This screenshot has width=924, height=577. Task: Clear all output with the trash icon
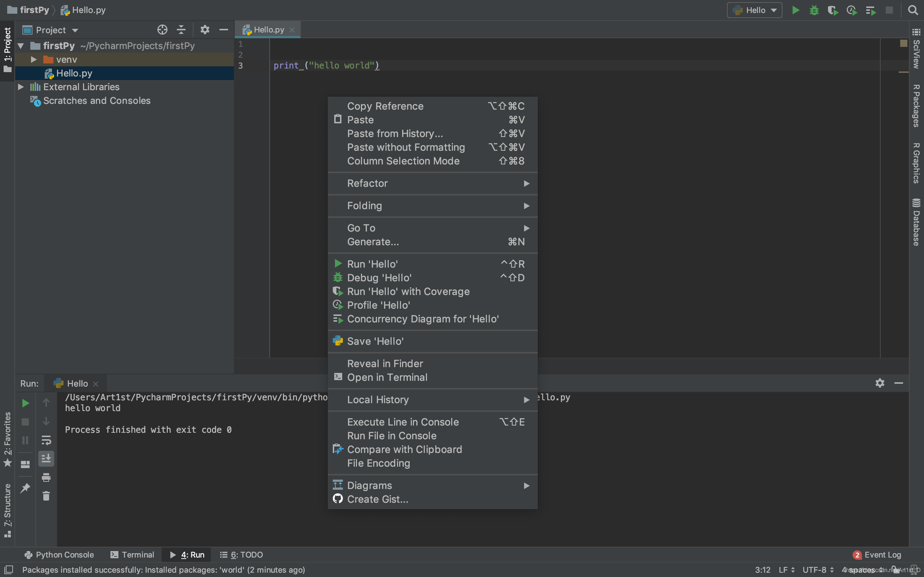[46, 496]
